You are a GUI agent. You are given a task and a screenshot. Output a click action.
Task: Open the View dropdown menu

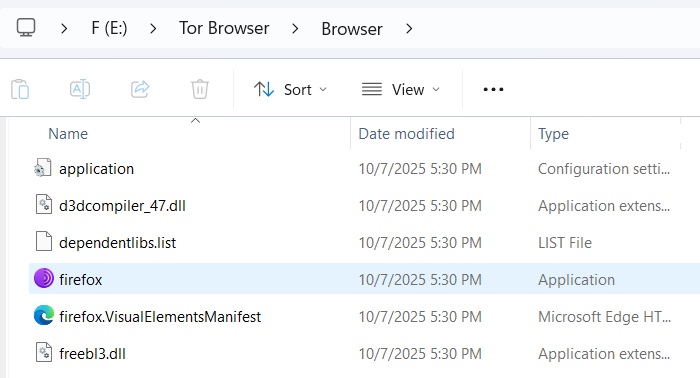click(x=401, y=90)
